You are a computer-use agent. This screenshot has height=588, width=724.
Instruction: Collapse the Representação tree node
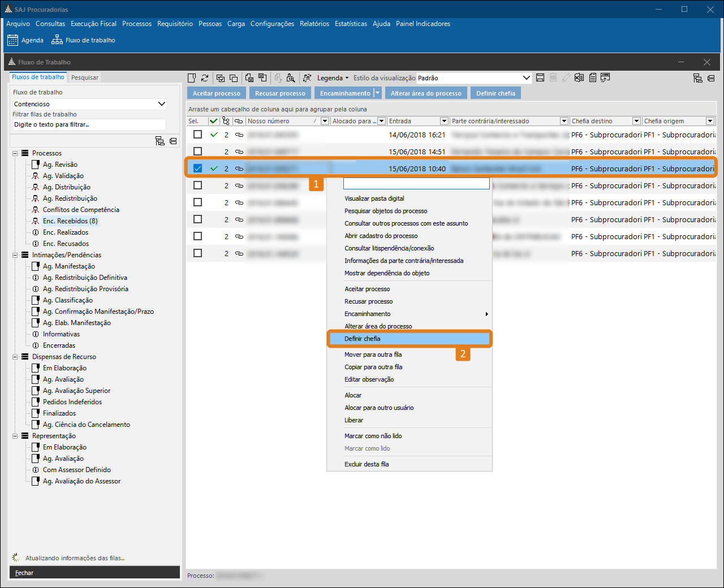pyautogui.click(x=15, y=436)
